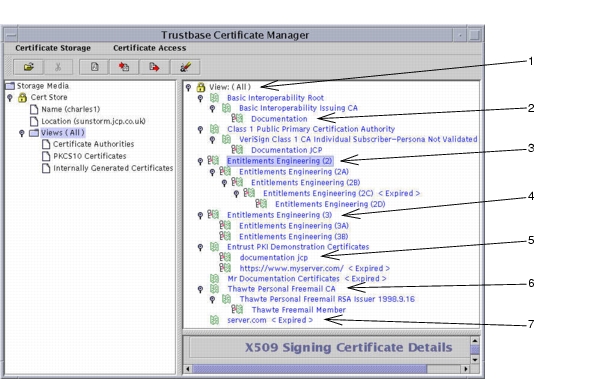
Task: Select Location (sunstorm.jcp.co.uk) entry
Action: [93, 121]
